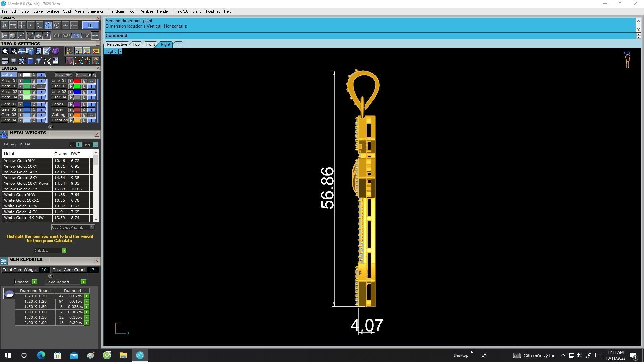Switch to the Front viewport tab
644x362 pixels.
[150, 44]
